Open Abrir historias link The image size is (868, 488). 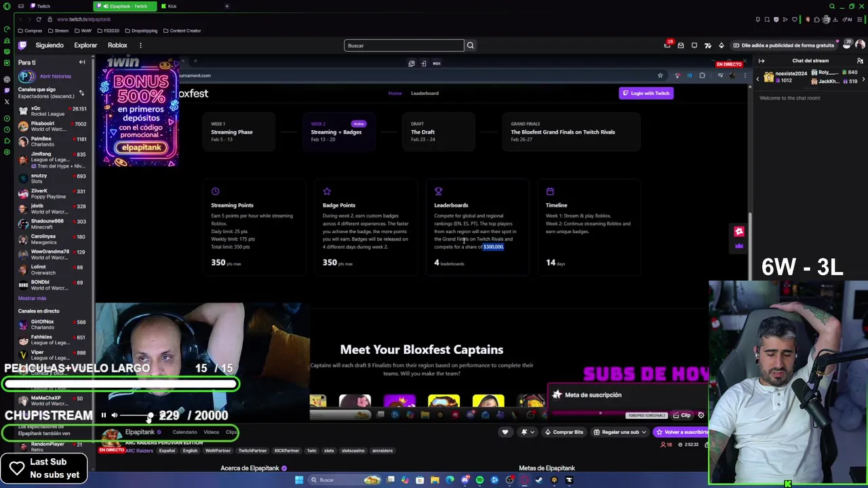[x=55, y=77]
